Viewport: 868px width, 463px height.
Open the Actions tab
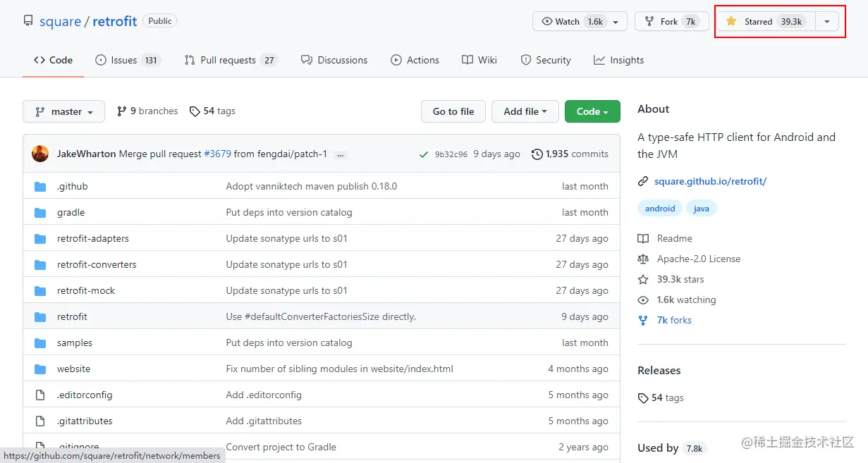point(415,60)
